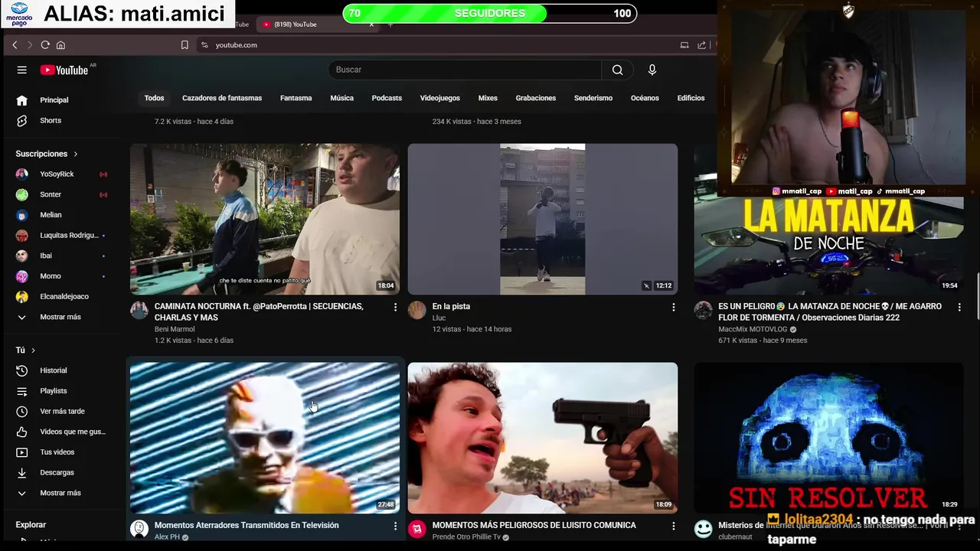The image size is (980, 551).
Task: Click the Buscar search field
Action: click(x=465, y=70)
